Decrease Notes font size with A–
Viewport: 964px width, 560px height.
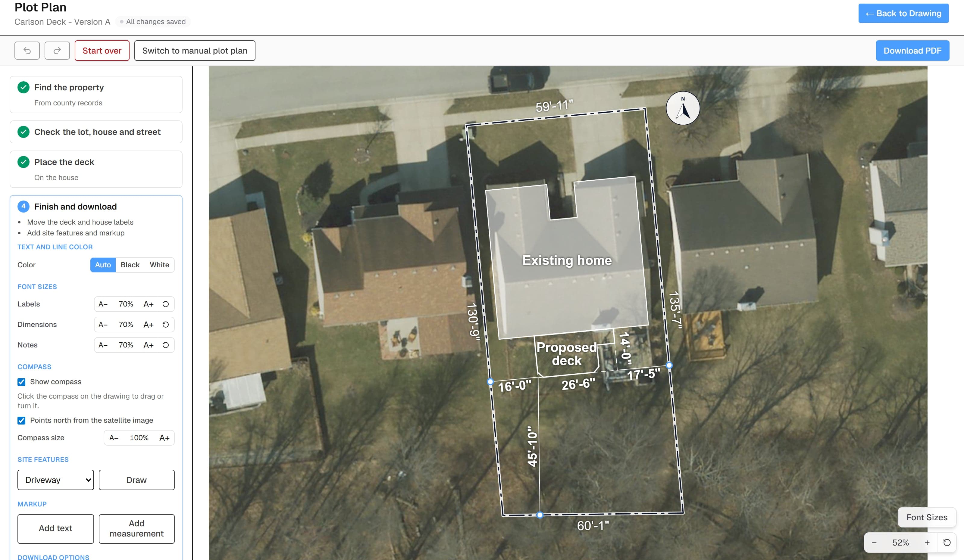103,345
